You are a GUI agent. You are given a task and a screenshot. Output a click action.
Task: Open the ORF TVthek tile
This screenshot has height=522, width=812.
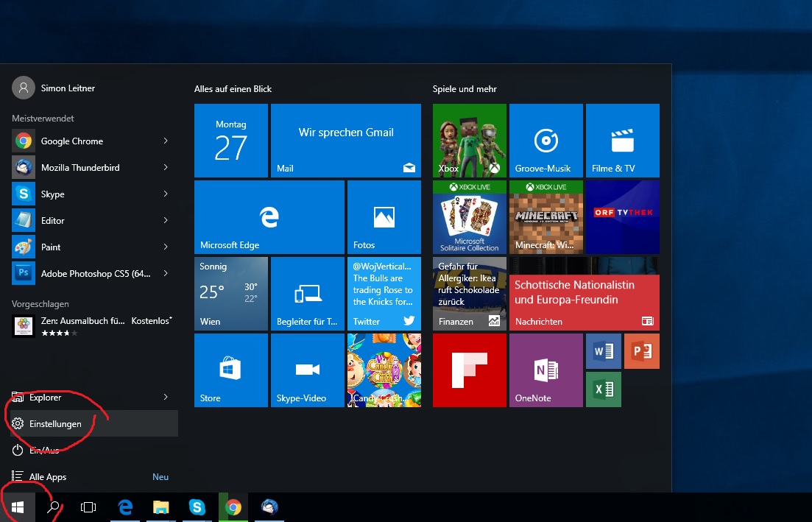(x=623, y=217)
